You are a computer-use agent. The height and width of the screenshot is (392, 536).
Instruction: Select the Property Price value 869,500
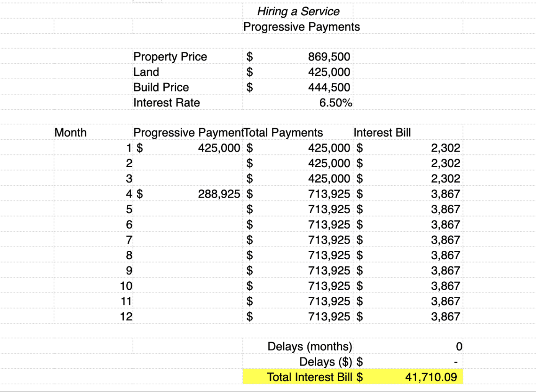pyautogui.click(x=328, y=57)
